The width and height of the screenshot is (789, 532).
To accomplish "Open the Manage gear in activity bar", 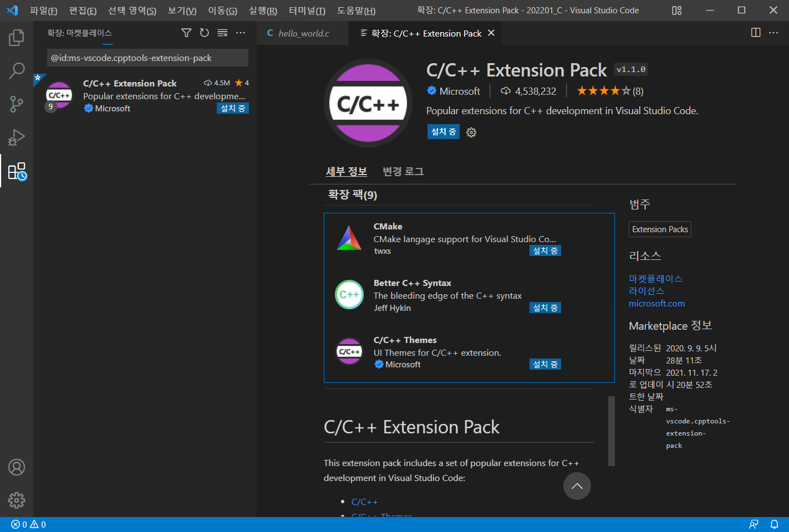I will click(x=17, y=500).
